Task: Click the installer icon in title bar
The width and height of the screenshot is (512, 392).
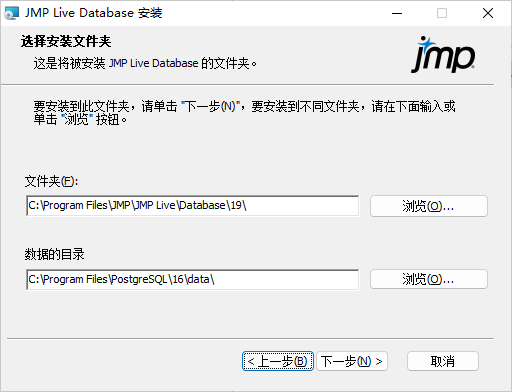Action: 12,13
